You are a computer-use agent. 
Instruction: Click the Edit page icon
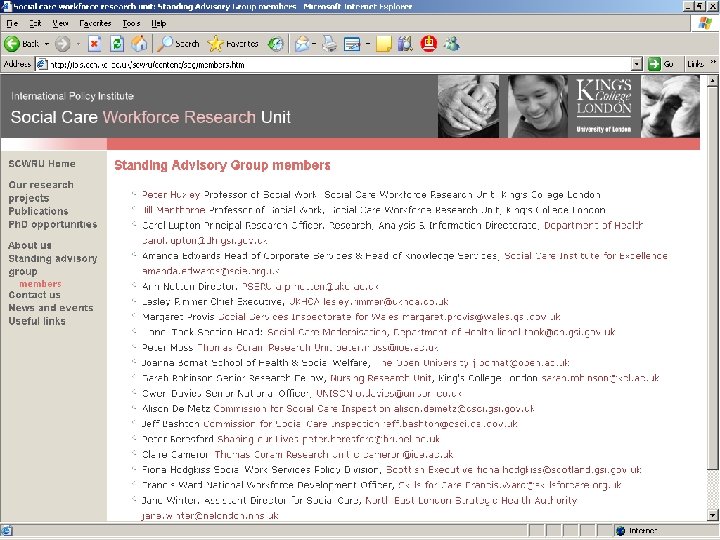tap(352, 44)
